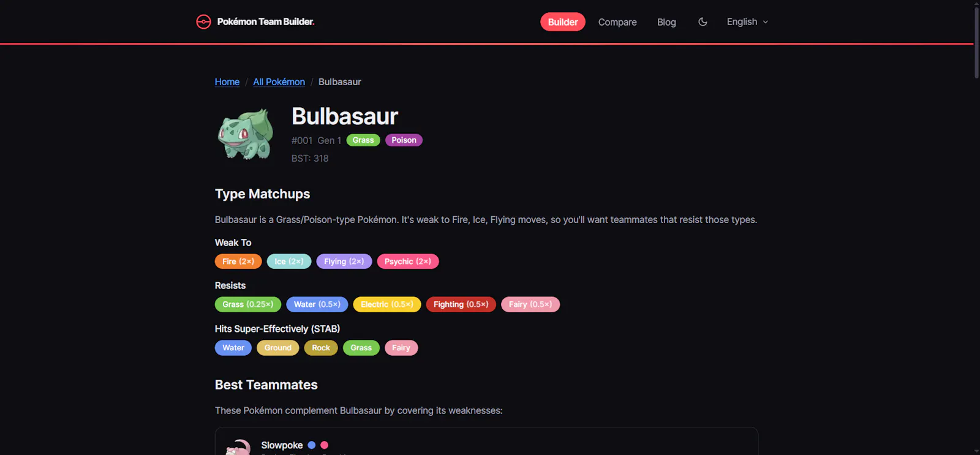This screenshot has height=455, width=980.
Task: Click the Bulbasaur breadcrumb text
Action: (340, 82)
